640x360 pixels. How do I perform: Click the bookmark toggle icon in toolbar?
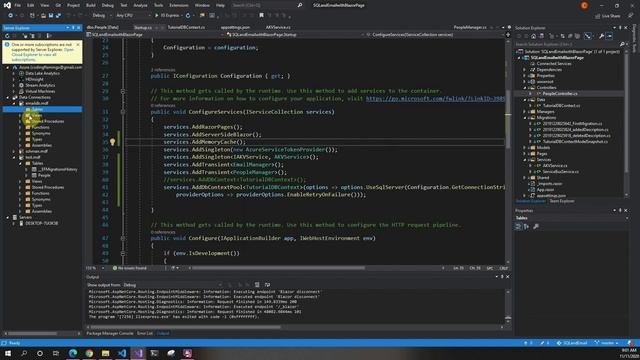[x=262, y=16]
